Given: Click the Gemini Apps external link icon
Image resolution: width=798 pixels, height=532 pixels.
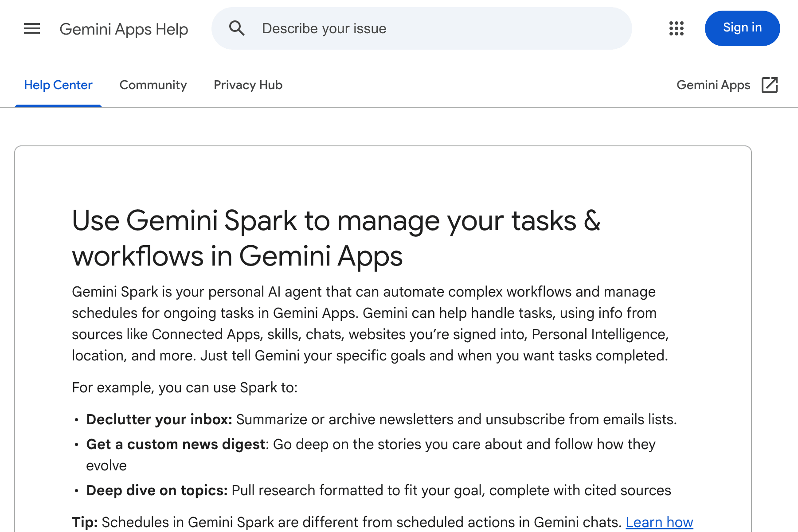Looking at the screenshot, I should (770, 85).
